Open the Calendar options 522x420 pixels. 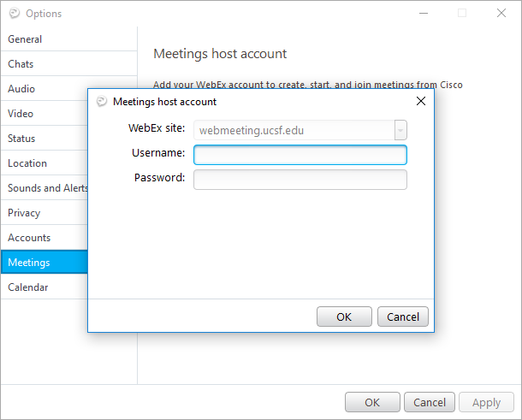pos(44,287)
